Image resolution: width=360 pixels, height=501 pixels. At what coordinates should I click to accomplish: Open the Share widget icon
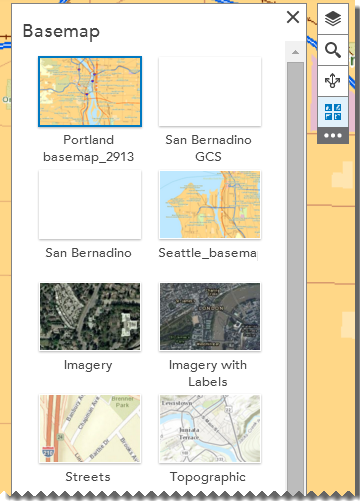[333, 81]
